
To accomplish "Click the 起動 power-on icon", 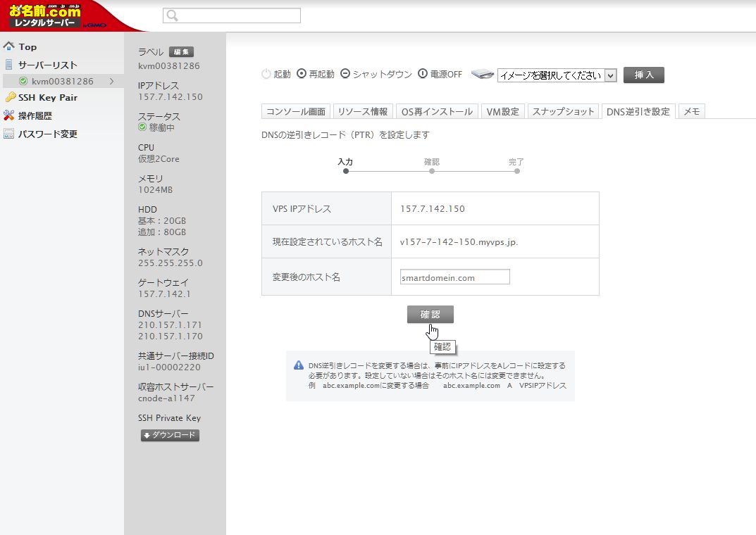I will coord(266,74).
